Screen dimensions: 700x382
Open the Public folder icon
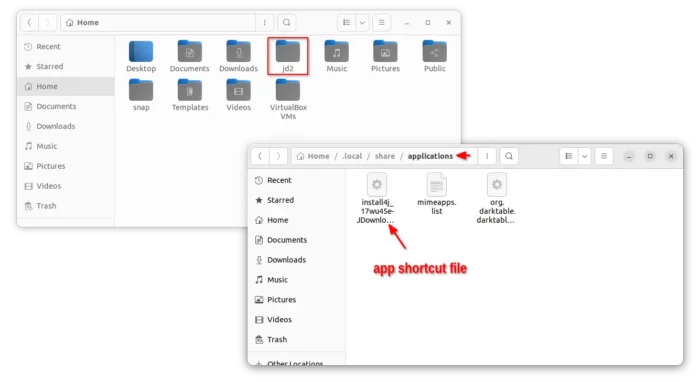tap(434, 51)
